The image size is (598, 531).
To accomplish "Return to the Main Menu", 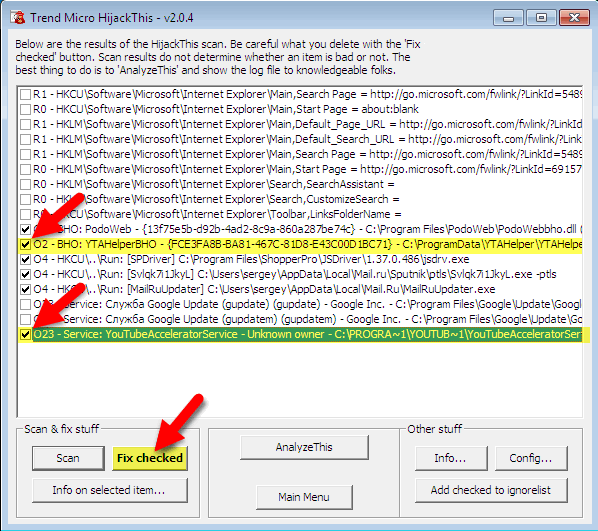I will pyautogui.click(x=304, y=497).
